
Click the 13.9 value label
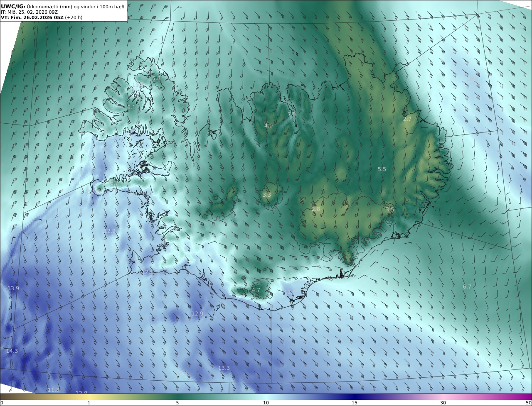coord(13,288)
